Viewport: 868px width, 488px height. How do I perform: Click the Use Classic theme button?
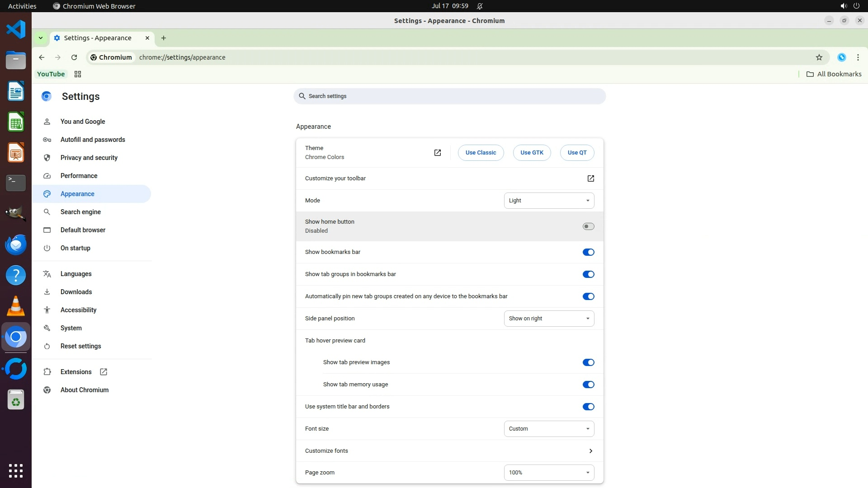[x=481, y=153]
